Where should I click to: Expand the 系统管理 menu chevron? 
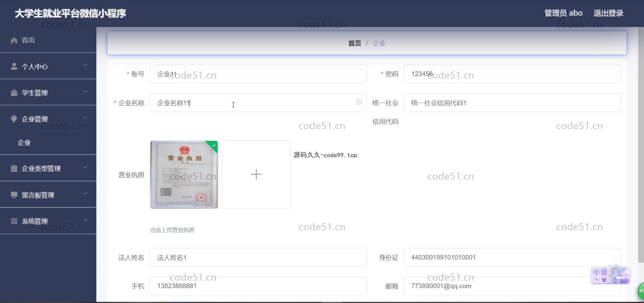(x=85, y=220)
